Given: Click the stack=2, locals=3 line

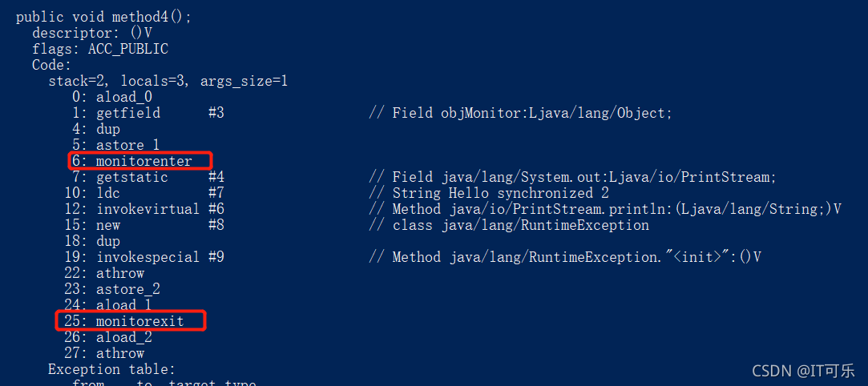Looking at the screenshot, I should (168, 82).
